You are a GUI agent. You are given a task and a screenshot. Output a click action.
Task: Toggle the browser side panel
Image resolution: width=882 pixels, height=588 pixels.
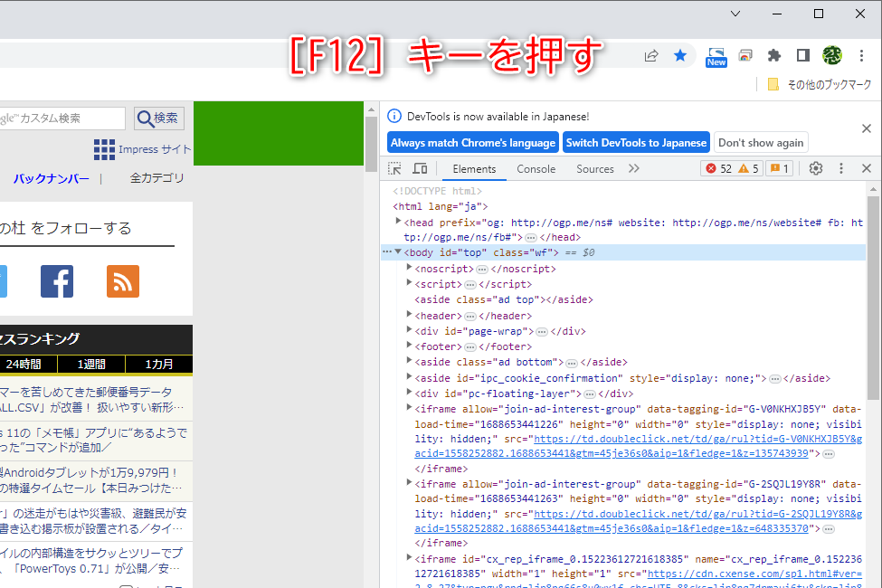click(x=802, y=55)
